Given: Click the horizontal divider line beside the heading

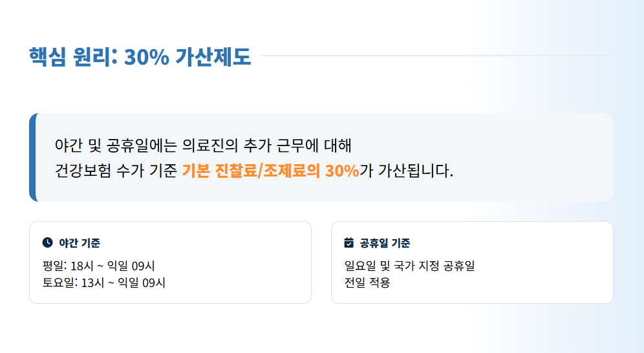Looking at the screenshot, I should [x=436, y=56].
